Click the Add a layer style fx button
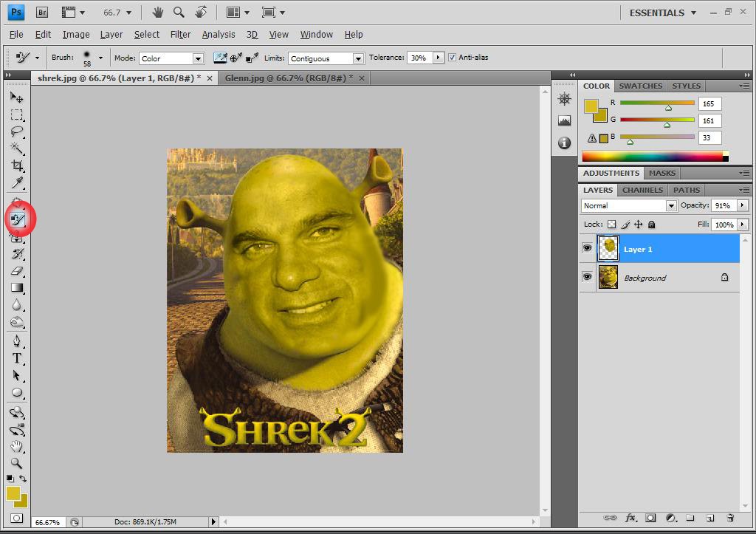 click(x=630, y=518)
